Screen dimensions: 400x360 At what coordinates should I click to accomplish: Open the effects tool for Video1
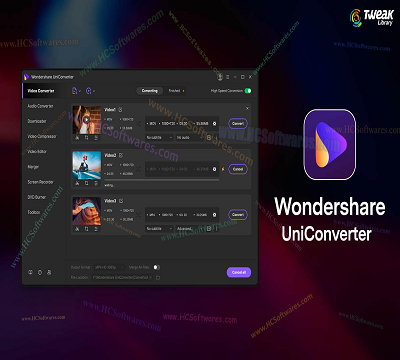coord(96,137)
